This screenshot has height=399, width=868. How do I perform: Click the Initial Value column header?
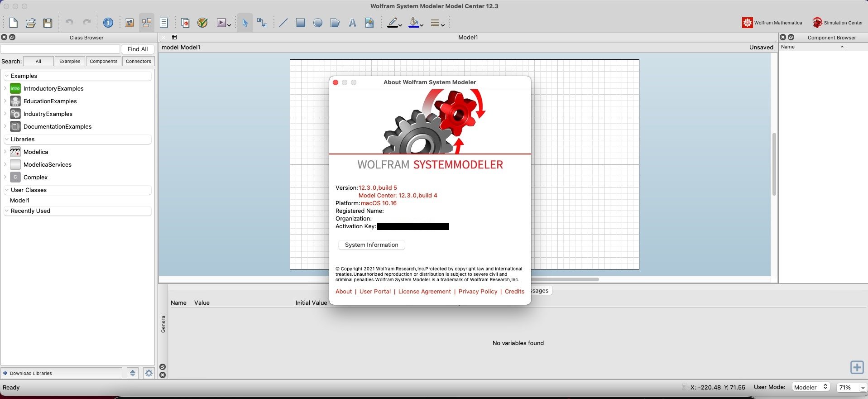click(x=311, y=303)
